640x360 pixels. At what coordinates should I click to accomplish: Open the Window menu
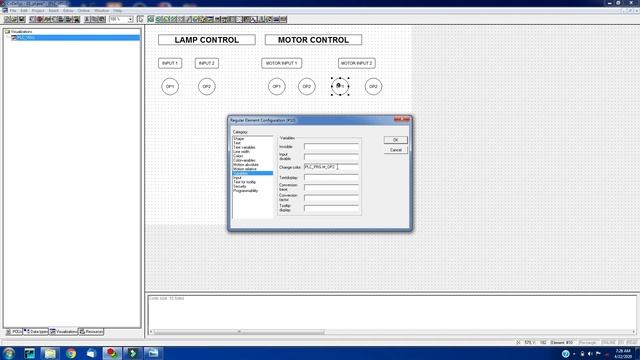[x=102, y=11]
